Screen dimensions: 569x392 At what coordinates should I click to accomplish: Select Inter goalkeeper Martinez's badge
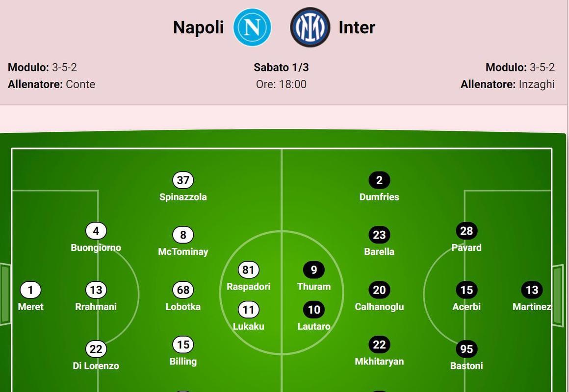[x=532, y=290]
